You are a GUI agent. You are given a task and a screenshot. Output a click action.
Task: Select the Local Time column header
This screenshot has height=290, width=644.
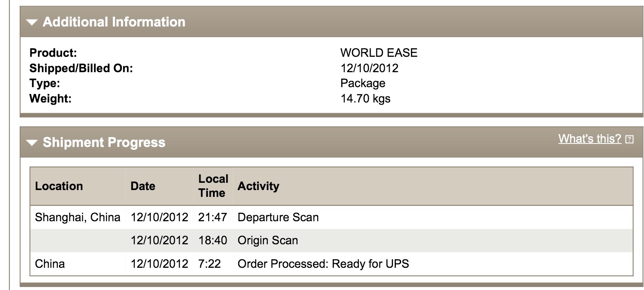tap(213, 186)
